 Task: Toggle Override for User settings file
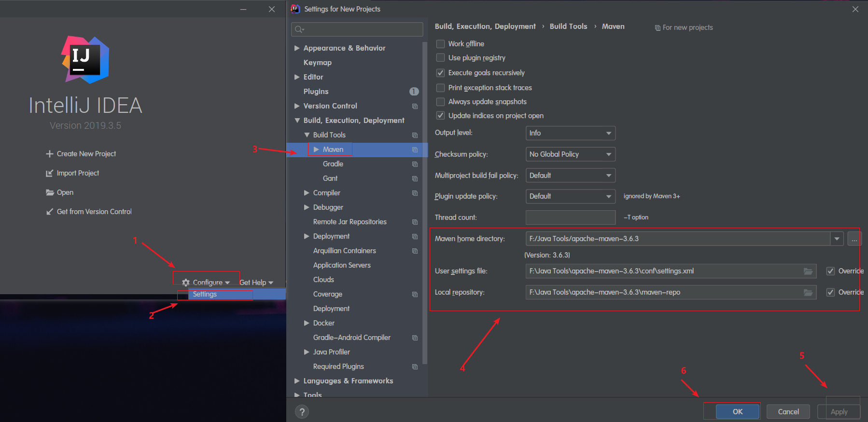click(x=830, y=271)
